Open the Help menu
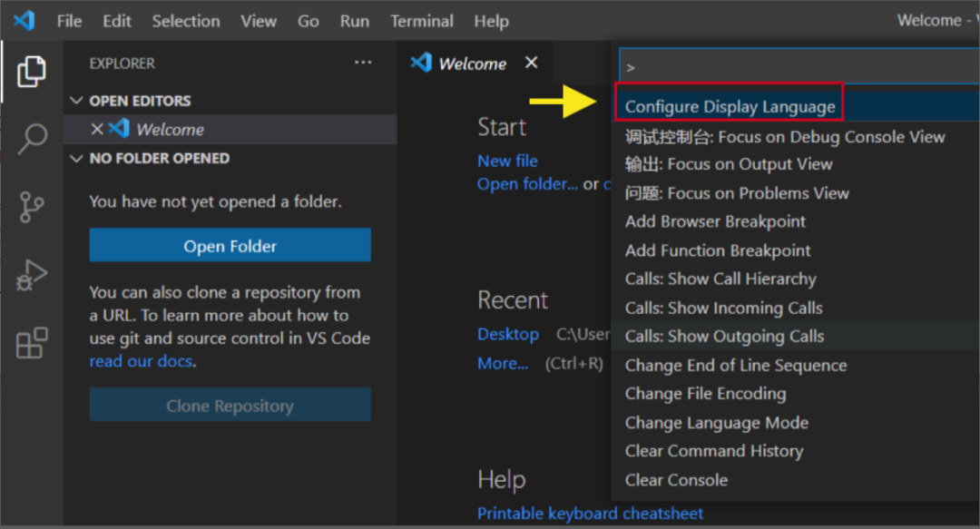 [x=491, y=21]
